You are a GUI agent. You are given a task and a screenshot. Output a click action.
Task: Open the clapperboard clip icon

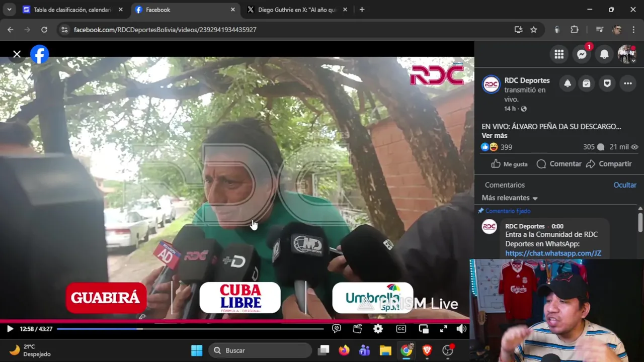tap(357, 329)
